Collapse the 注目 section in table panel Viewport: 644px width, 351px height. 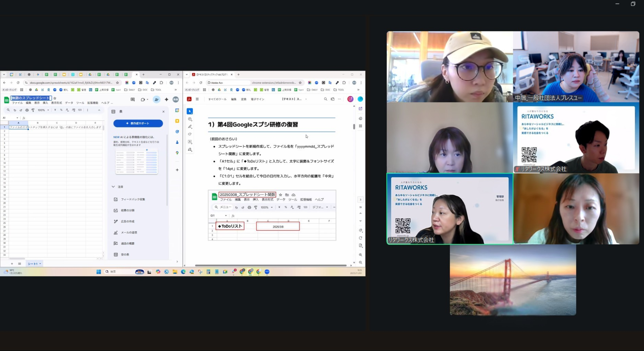[113, 187]
